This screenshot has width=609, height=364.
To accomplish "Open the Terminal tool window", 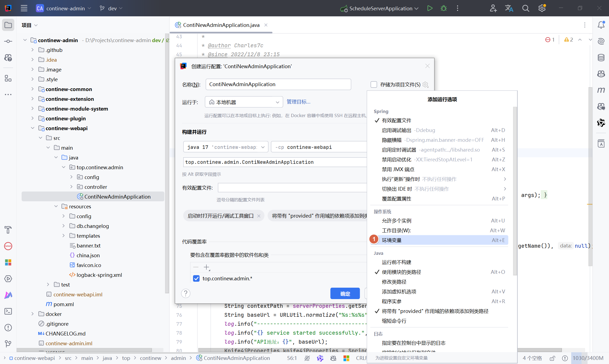I will (x=8, y=311).
